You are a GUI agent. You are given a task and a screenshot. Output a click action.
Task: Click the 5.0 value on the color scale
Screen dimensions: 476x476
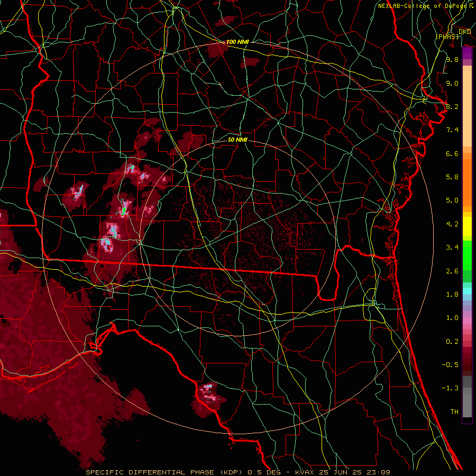coord(452,200)
